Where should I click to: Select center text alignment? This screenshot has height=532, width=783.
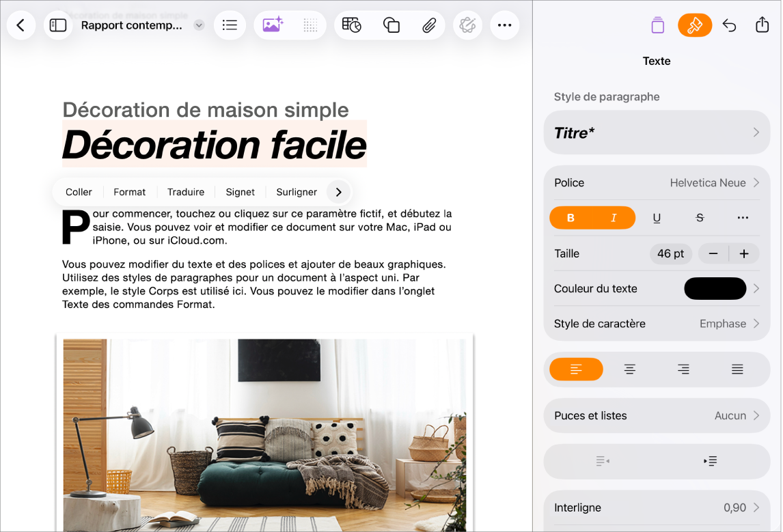[629, 369]
